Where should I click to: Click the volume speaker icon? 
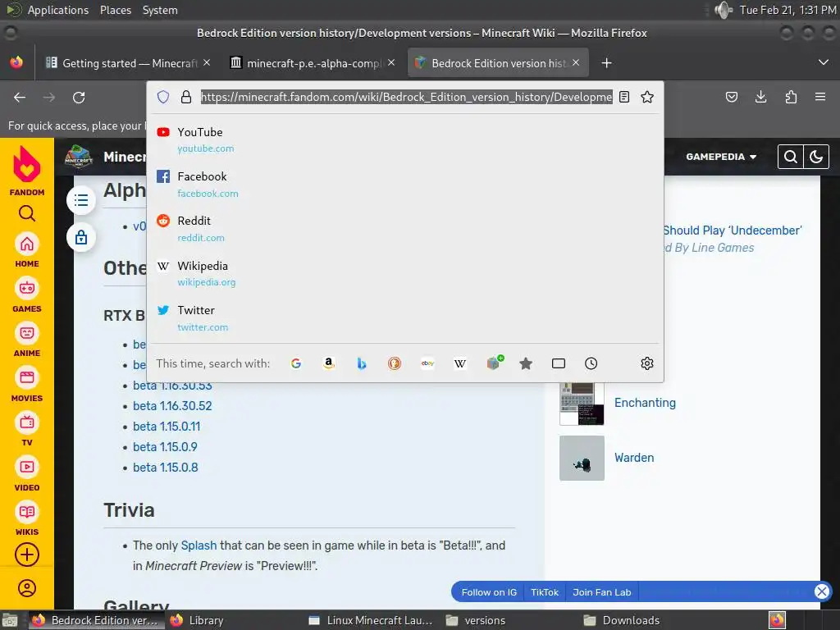tap(724, 10)
